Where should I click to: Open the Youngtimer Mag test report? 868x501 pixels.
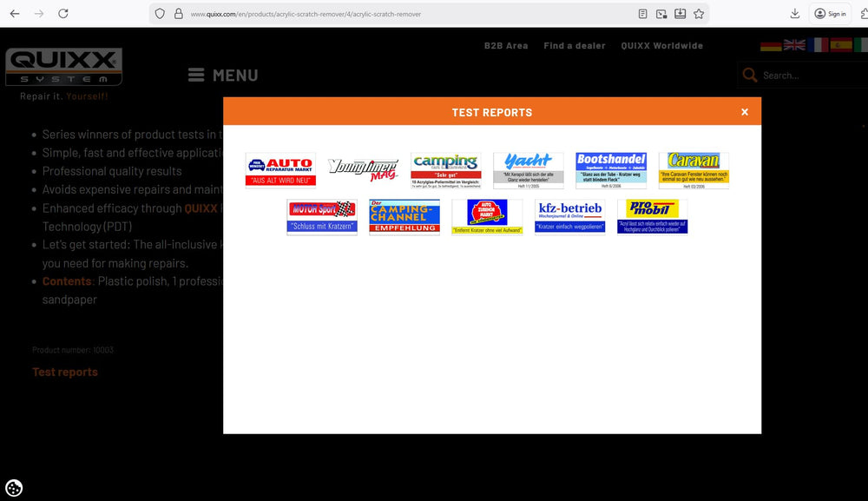point(363,170)
